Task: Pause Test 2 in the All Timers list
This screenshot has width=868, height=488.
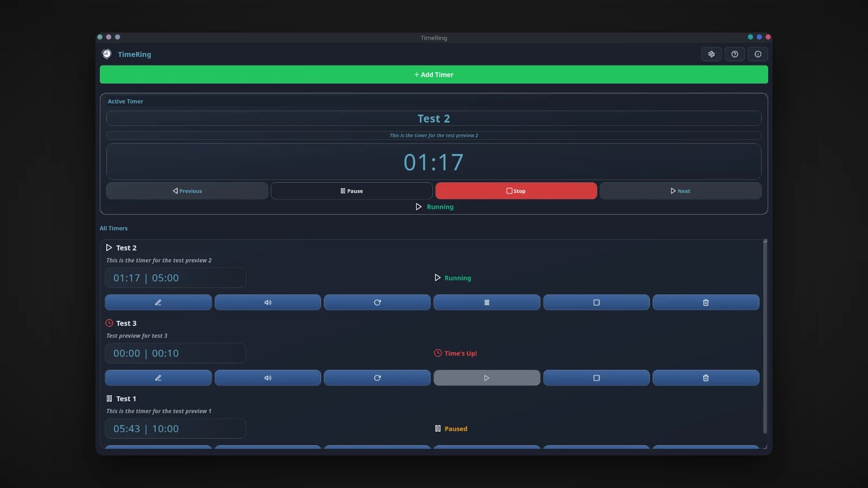Action: point(487,303)
